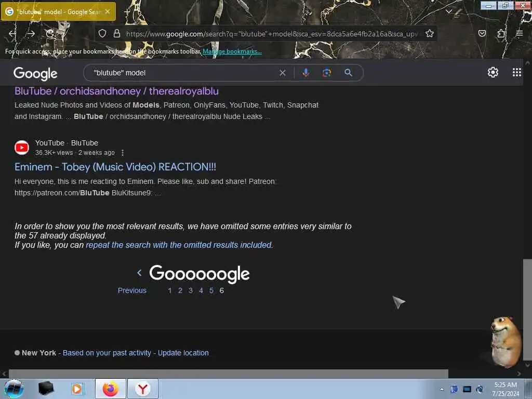
Task: Click the padlock site security icon
Action: (117, 33)
